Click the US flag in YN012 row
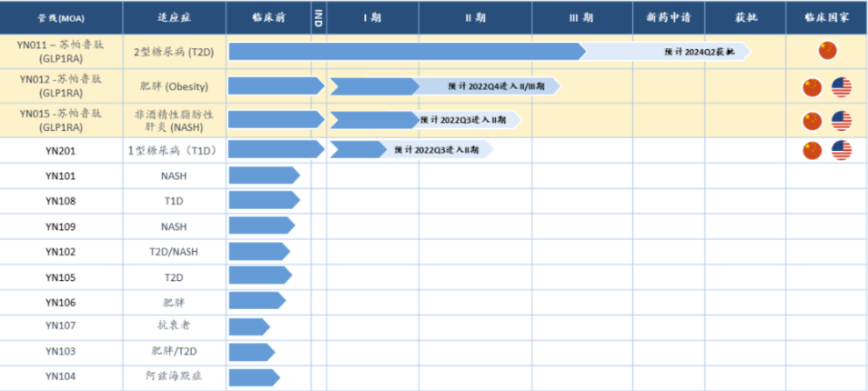868x391 pixels. click(842, 86)
